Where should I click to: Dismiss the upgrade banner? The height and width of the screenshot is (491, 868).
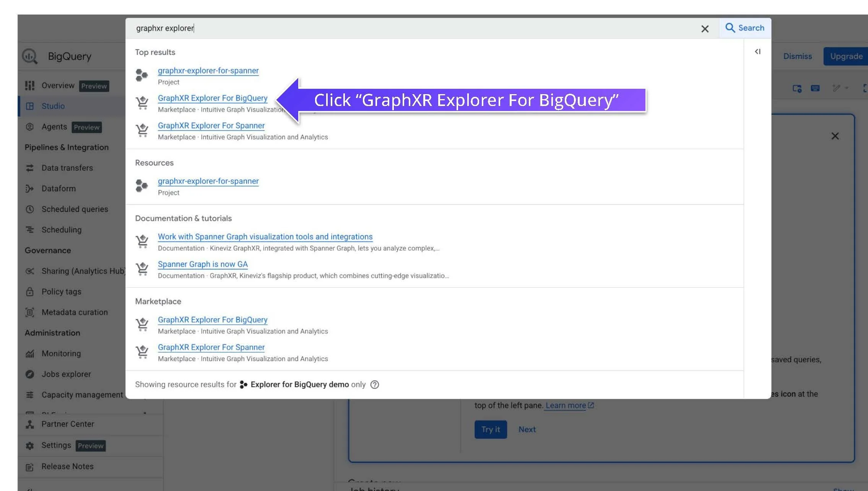tap(798, 56)
